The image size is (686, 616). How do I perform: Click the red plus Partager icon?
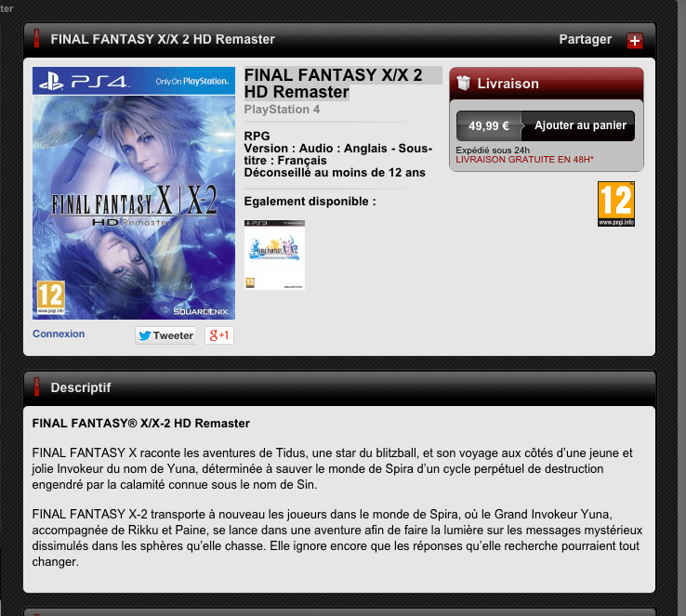(x=634, y=41)
